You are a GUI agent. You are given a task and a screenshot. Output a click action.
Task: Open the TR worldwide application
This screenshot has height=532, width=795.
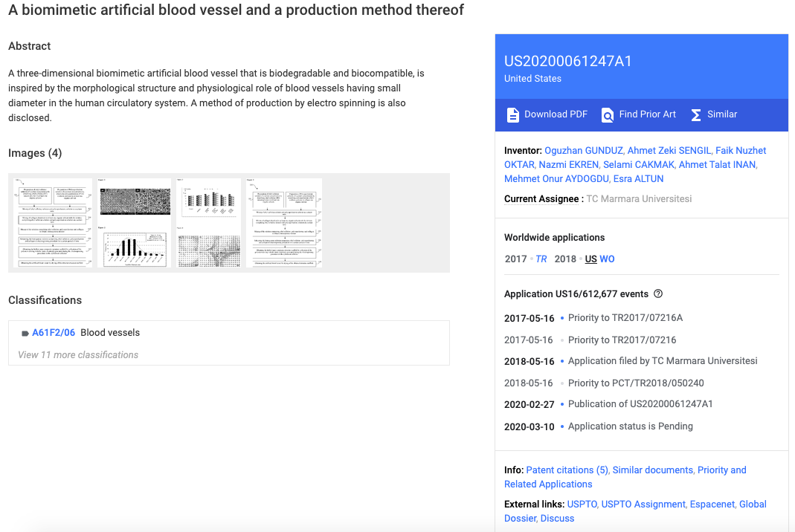[541, 259]
